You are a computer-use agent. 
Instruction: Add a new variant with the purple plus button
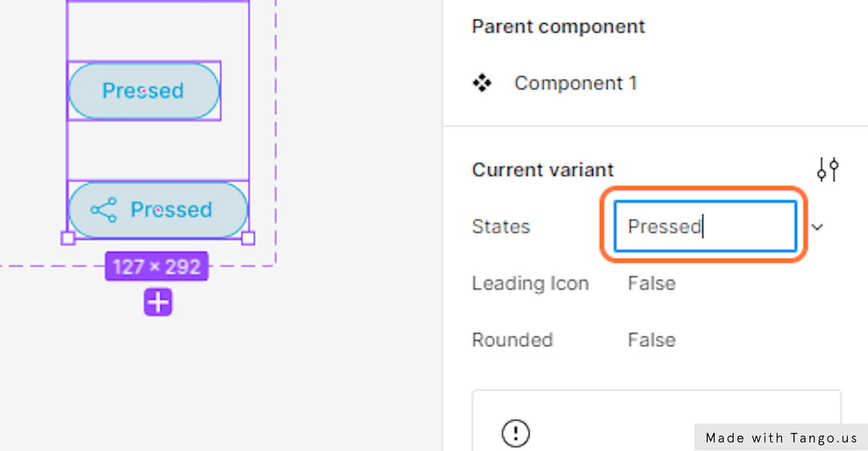[x=158, y=302]
